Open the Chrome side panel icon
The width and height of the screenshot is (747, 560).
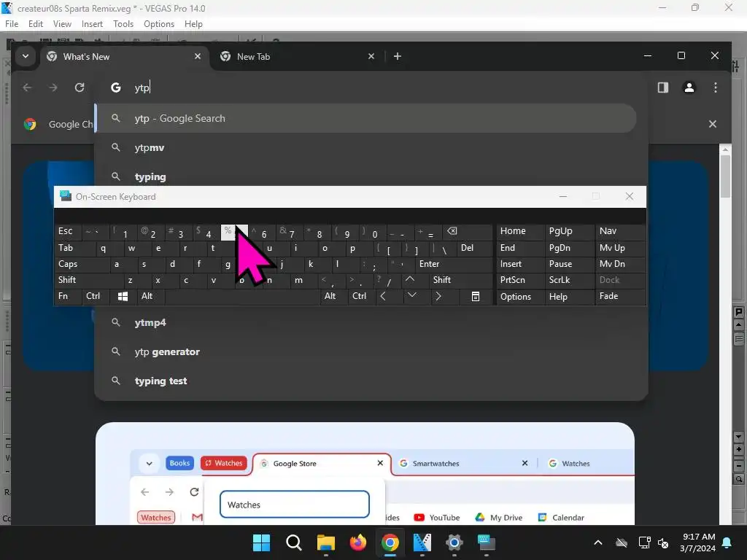click(x=663, y=87)
